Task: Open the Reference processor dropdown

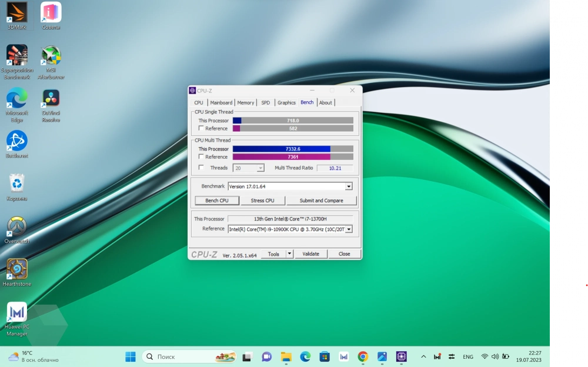Action: click(349, 229)
